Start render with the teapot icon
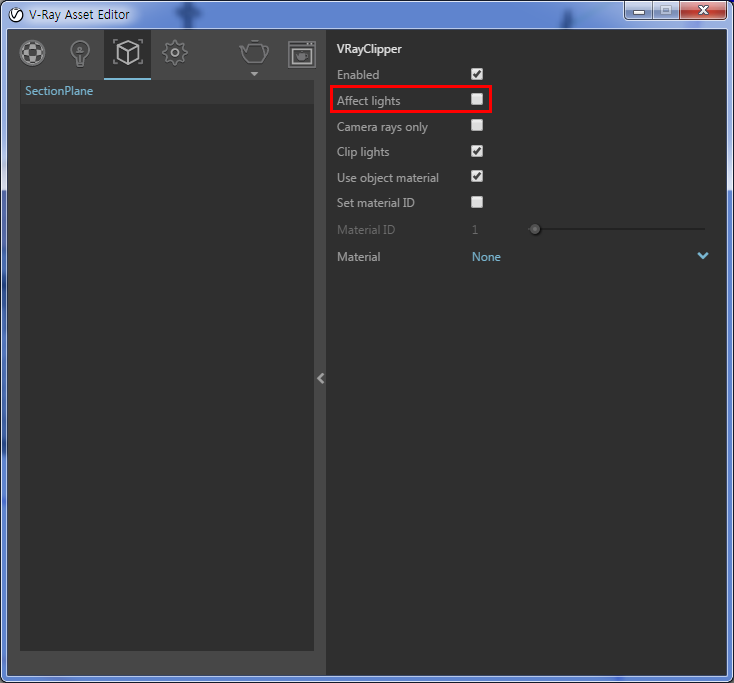734x683 pixels. click(x=254, y=51)
